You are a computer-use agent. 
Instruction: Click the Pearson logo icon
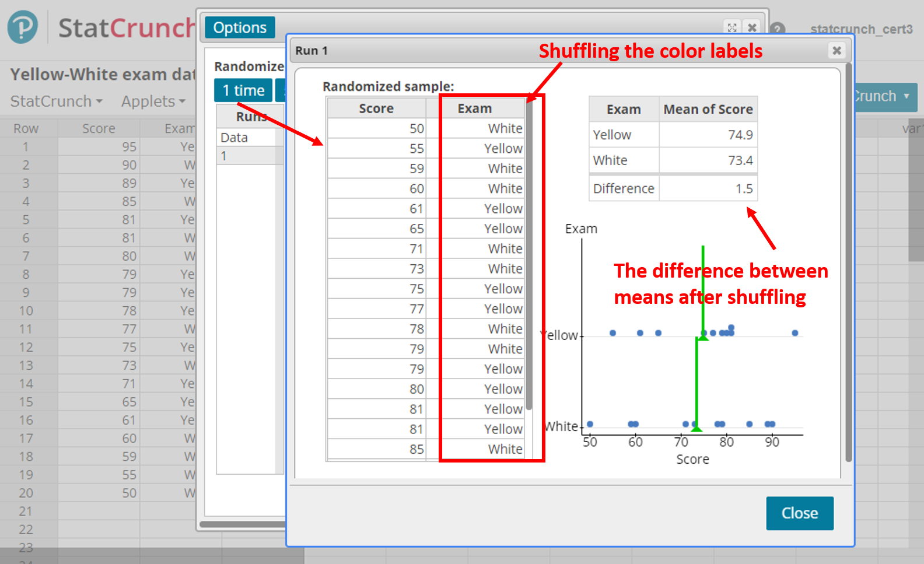pos(23,27)
